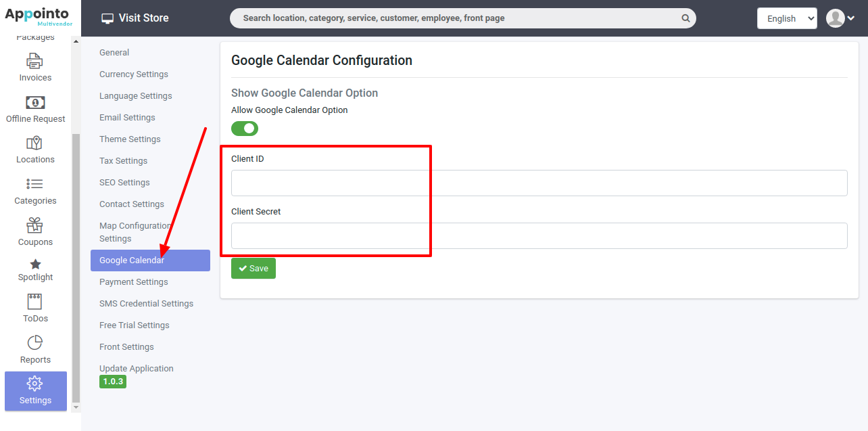
Task: Open Currency Settings
Action: coord(134,74)
